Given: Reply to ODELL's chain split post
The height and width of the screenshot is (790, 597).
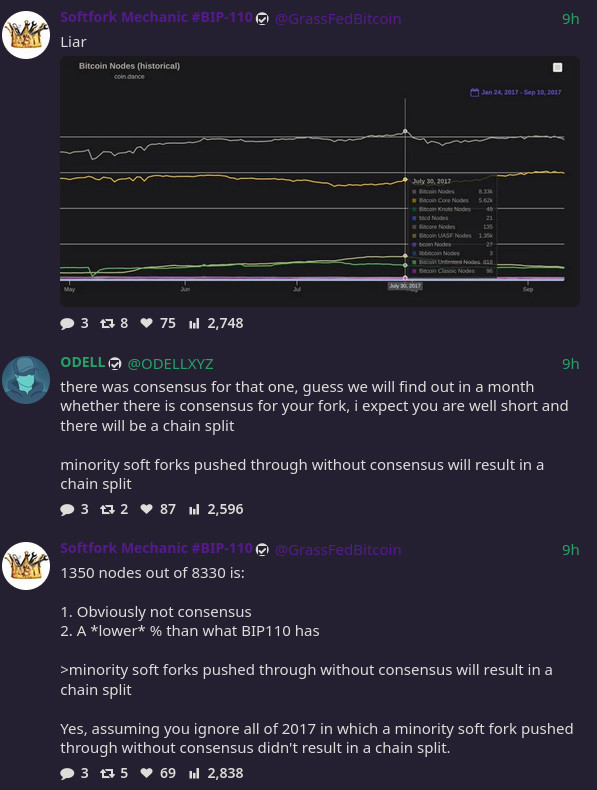Looking at the screenshot, I should [74, 509].
